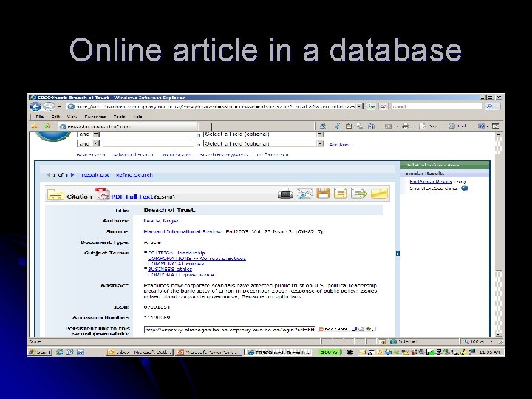Click the page vertical scrollbar
The height and width of the screenshot is (399, 532).
click(499, 234)
